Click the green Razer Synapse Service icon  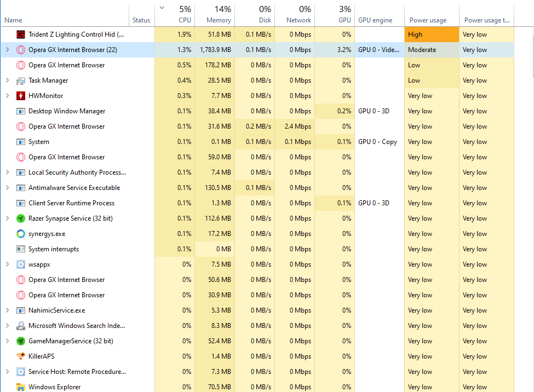pyautogui.click(x=21, y=218)
